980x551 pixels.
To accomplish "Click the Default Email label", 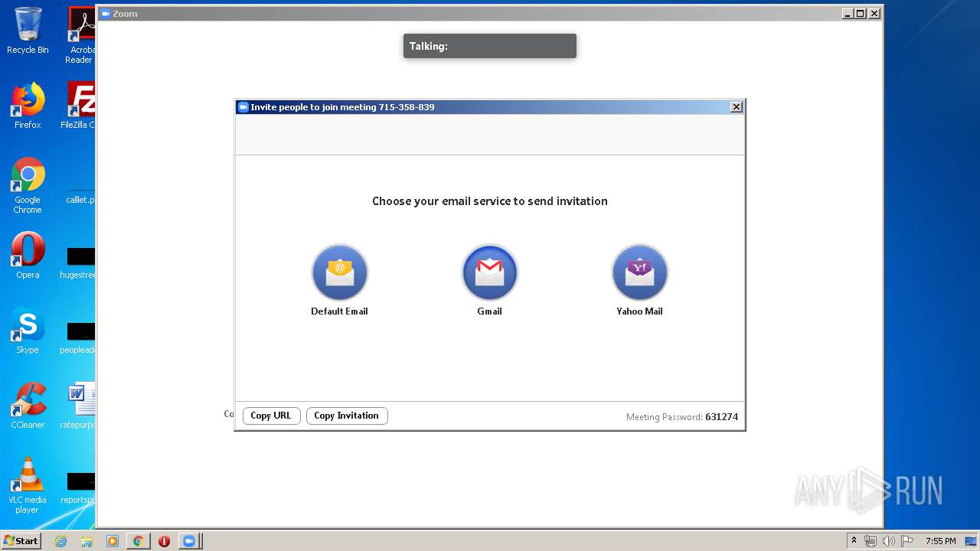I will click(x=339, y=311).
